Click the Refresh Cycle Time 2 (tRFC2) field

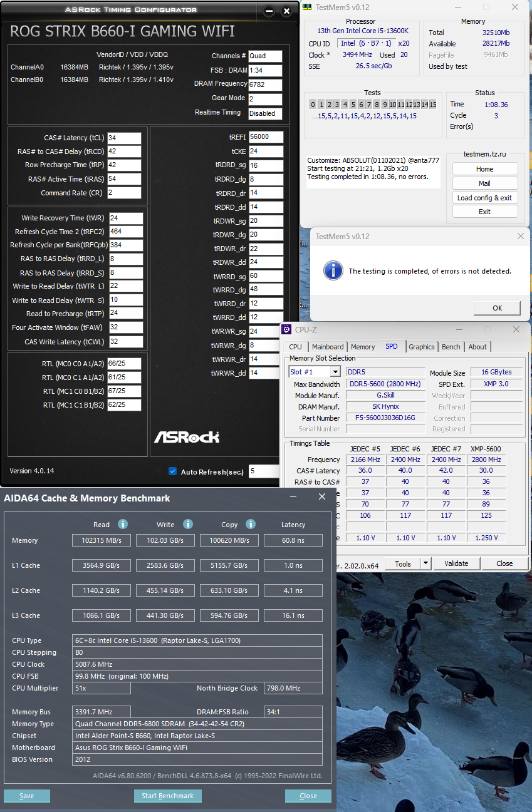coord(126,232)
